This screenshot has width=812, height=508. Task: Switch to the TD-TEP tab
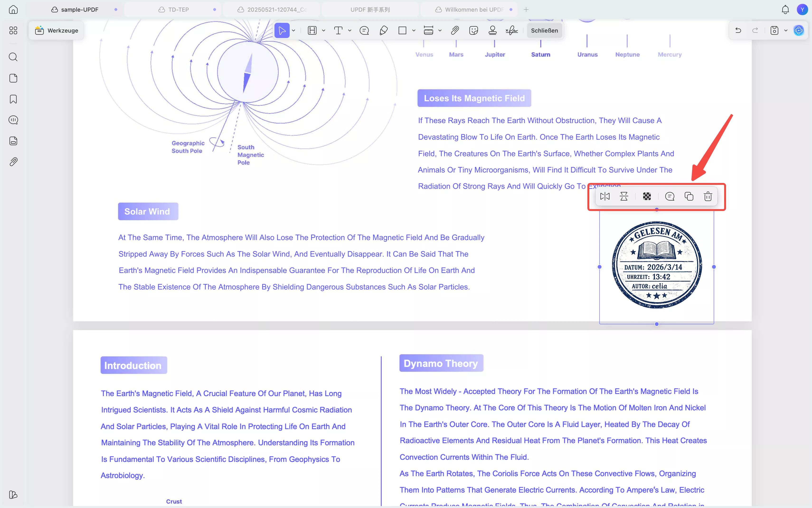[x=178, y=10]
